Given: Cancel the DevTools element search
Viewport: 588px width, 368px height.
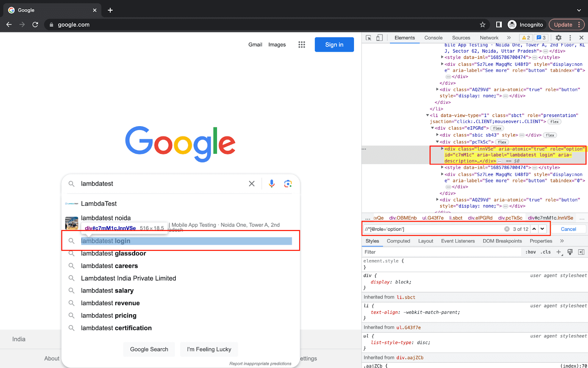Looking at the screenshot, I should [x=568, y=229].
